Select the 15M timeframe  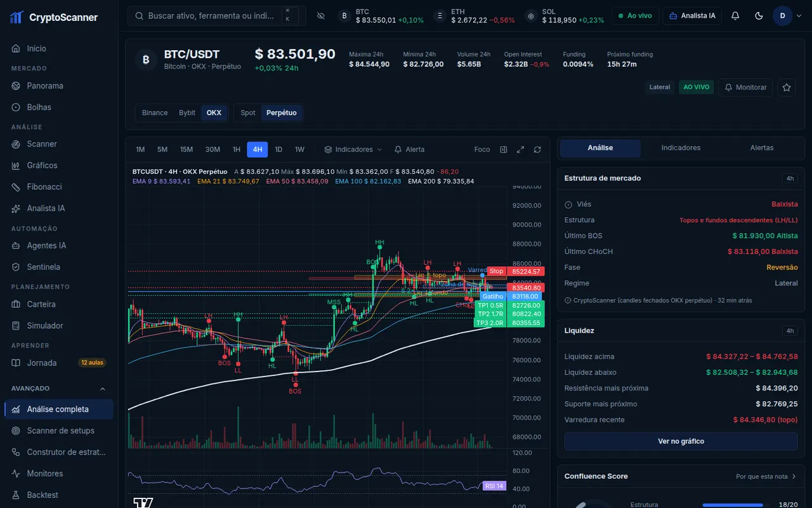pos(186,149)
